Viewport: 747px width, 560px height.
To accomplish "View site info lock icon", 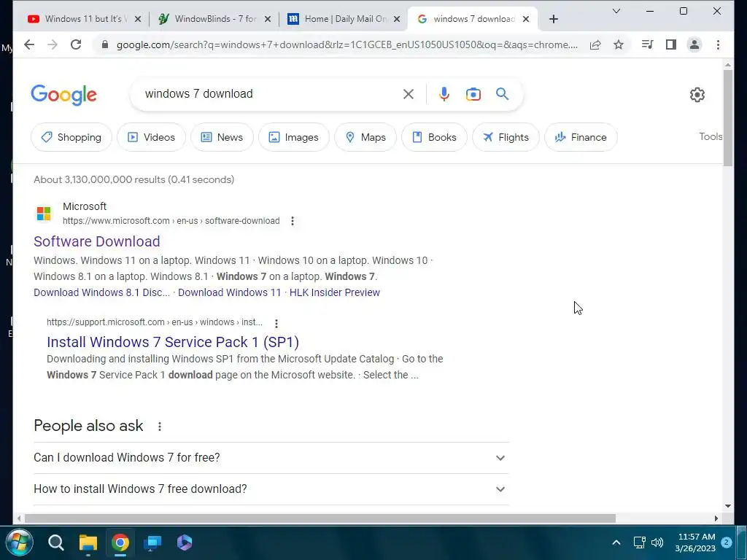I will [x=105, y=44].
